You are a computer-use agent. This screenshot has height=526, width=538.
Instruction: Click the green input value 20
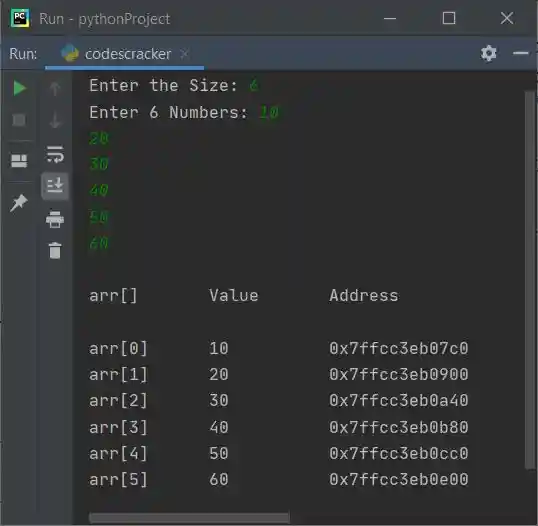[x=99, y=139]
